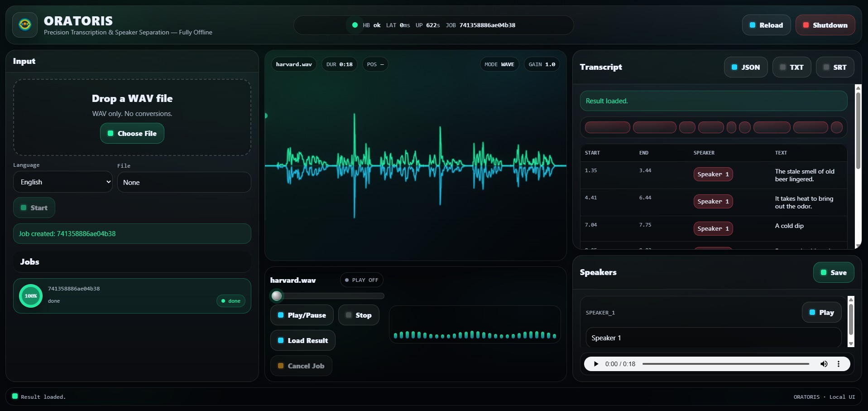Toggle MODE WAVE display mode
Viewport: 868px width, 411px height.
coord(499,64)
